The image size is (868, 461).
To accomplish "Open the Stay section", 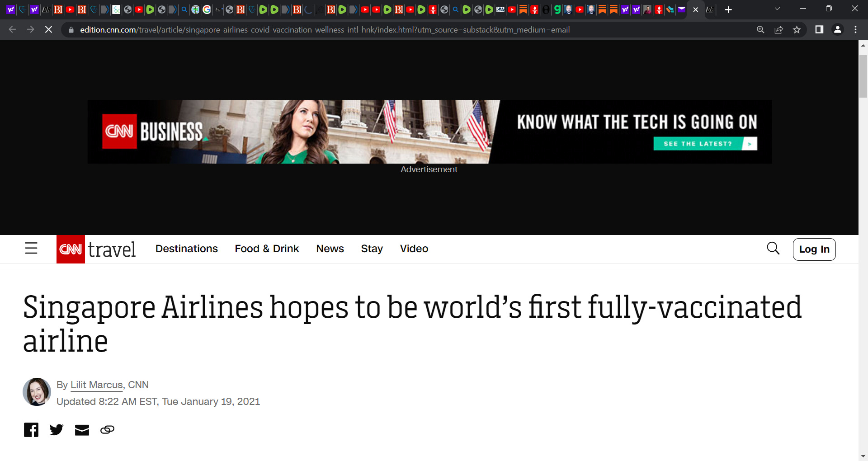I will click(372, 249).
